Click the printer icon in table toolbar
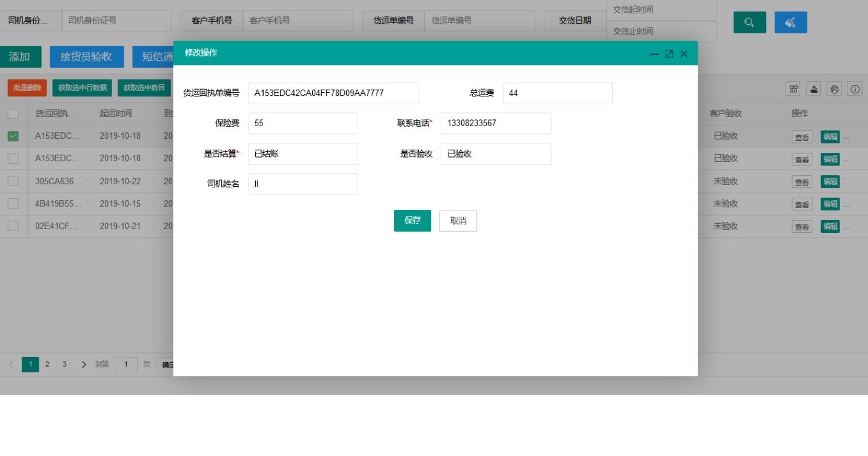868x456 pixels. pos(835,89)
